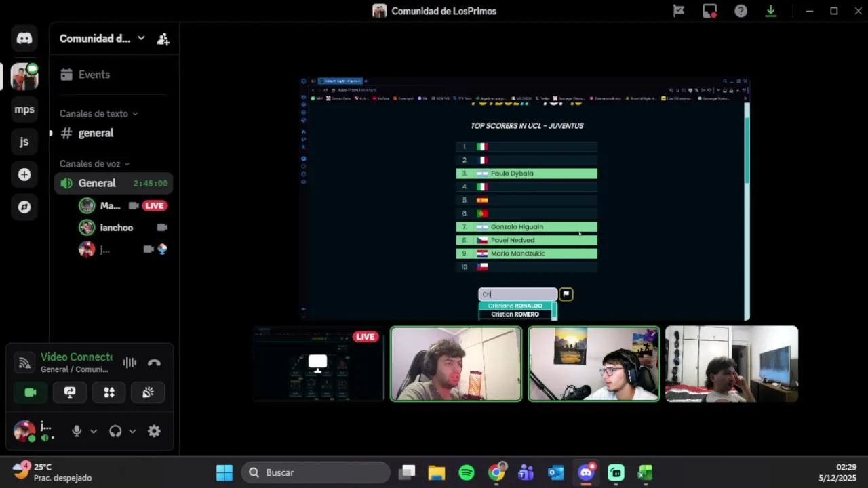Image resolution: width=868 pixels, height=488 pixels.
Task: Select video tile of man with headset
Action: tap(456, 364)
